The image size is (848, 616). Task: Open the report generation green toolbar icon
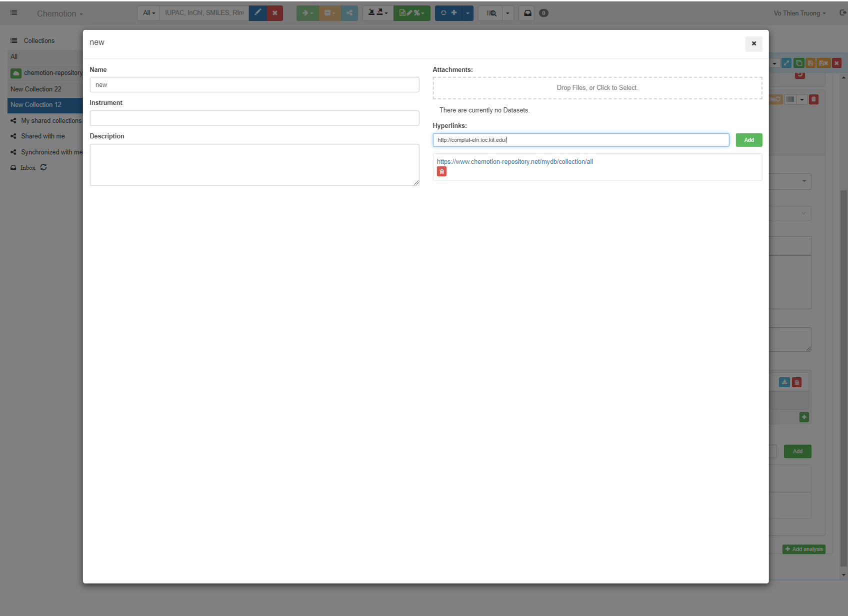pos(410,13)
